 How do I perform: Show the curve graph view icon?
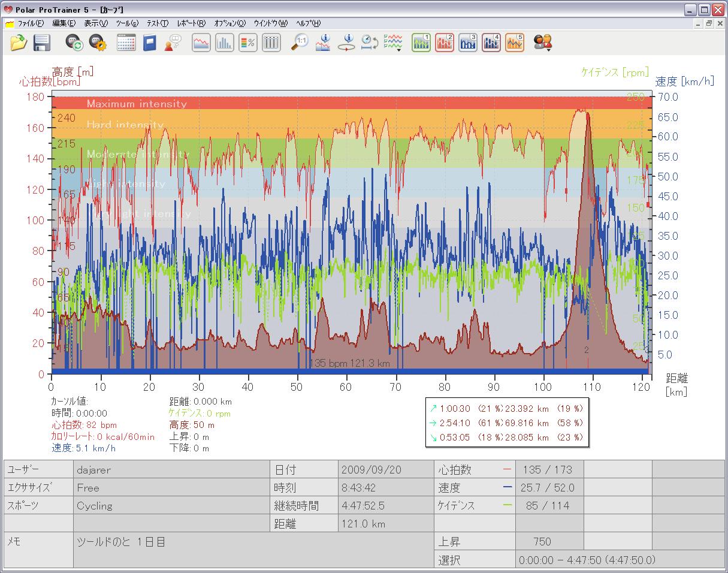click(x=201, y=43)
